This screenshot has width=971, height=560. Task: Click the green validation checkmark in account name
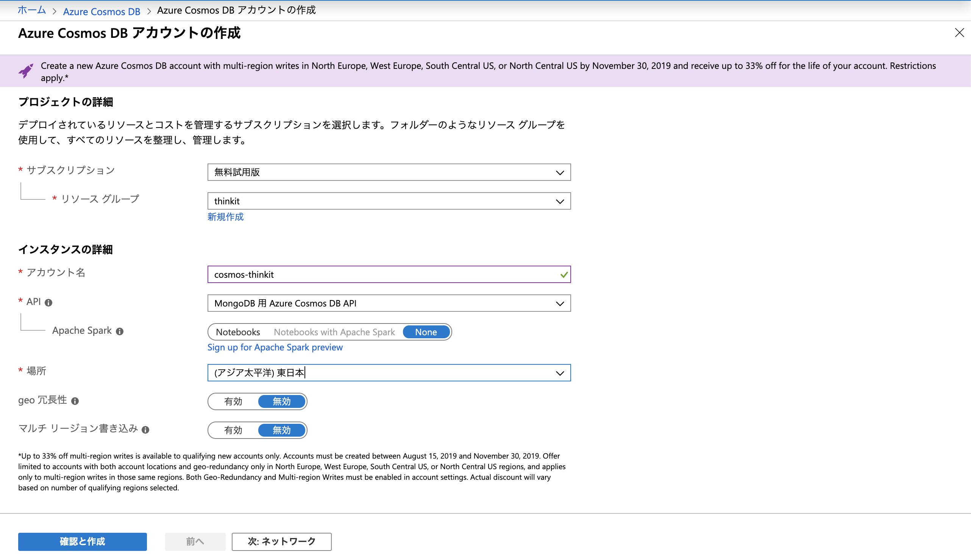tap(564, 275)
